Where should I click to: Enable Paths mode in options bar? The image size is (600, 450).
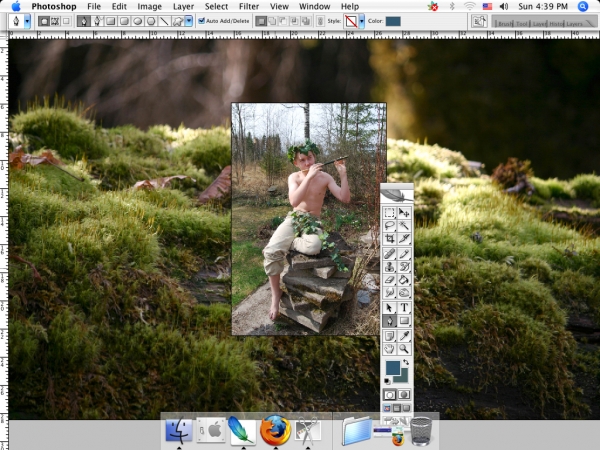point(55,21)
